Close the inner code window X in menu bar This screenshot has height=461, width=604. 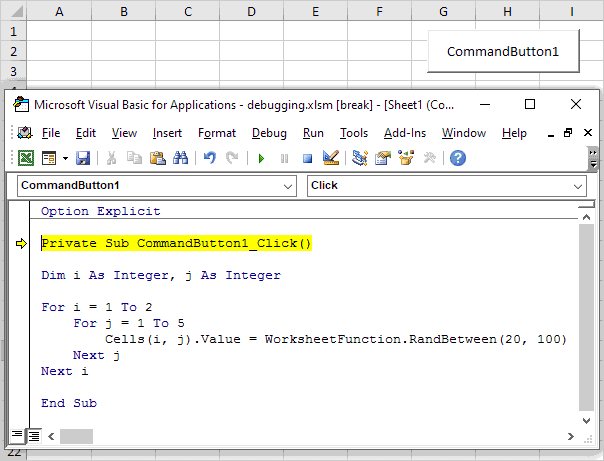(588, 133)
